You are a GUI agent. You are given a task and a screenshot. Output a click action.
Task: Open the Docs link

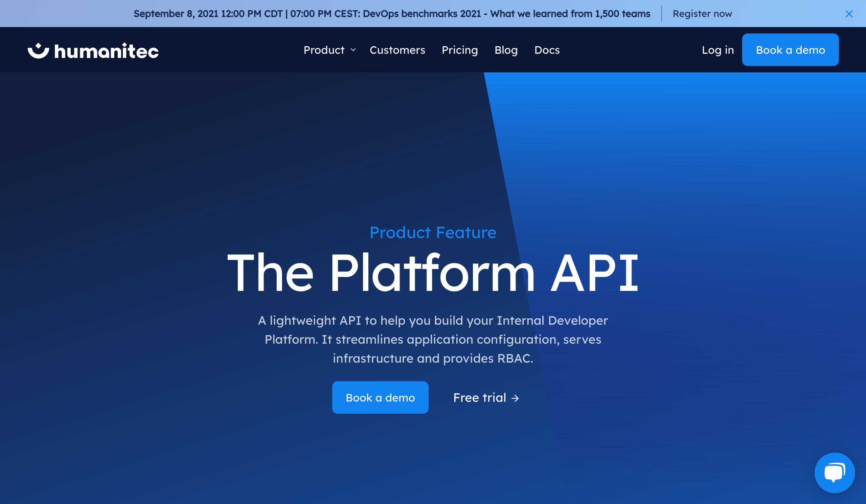click(547, 50)
